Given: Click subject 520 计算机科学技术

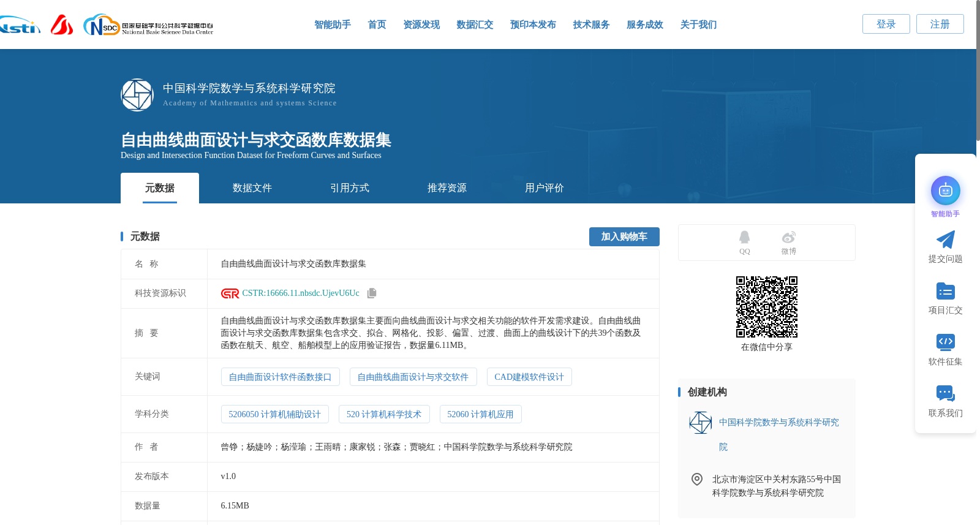Looking at the screenshot, I should coord(384,414).
